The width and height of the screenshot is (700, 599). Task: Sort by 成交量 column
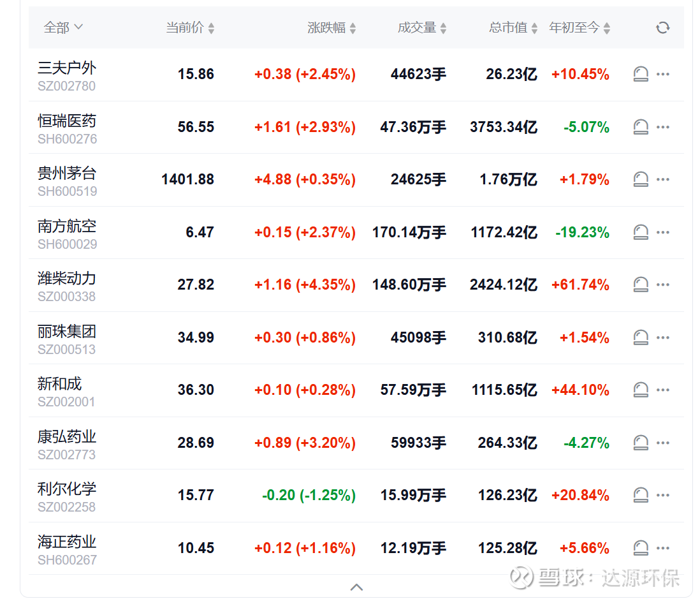[x=422, y=27]
